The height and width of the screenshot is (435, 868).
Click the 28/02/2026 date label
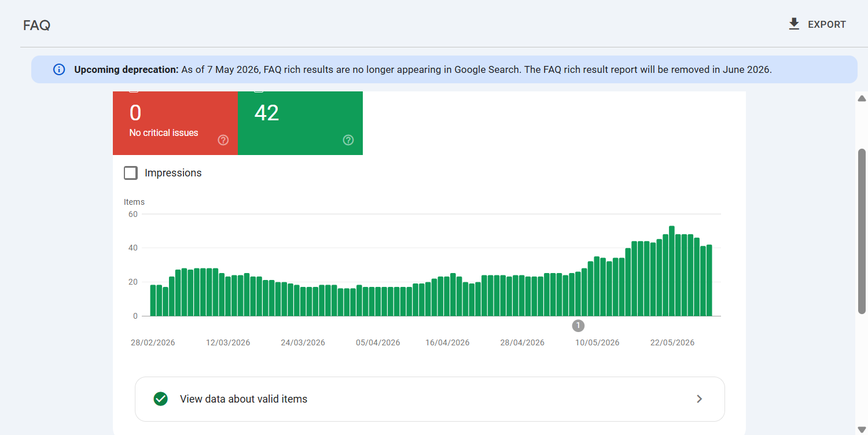point(153,342)
